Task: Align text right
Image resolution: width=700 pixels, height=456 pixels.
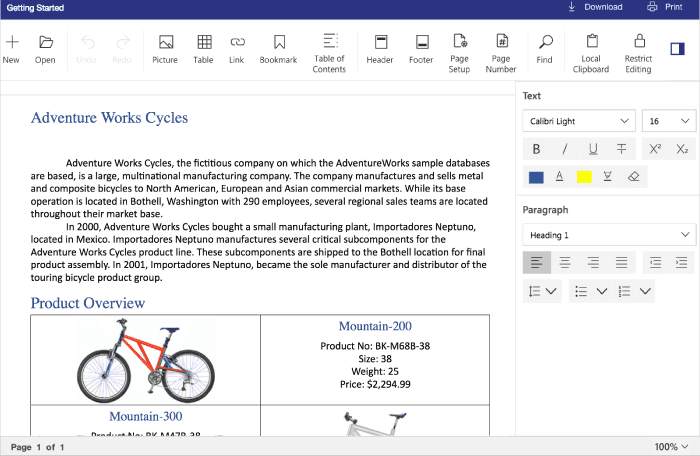Action: [593, 262]
